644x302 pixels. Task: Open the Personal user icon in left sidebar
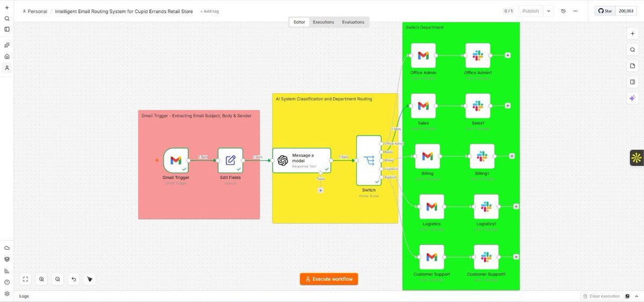7,68
